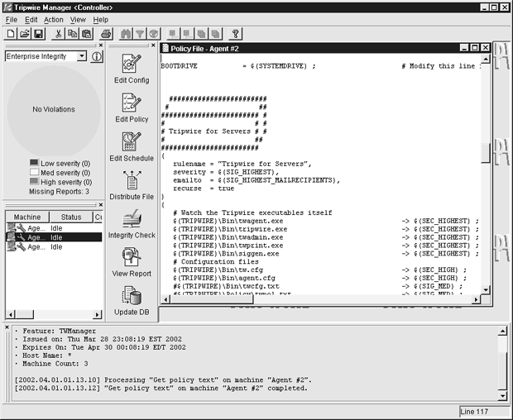Open the Edit Schedule tool

tap(132, 147)
